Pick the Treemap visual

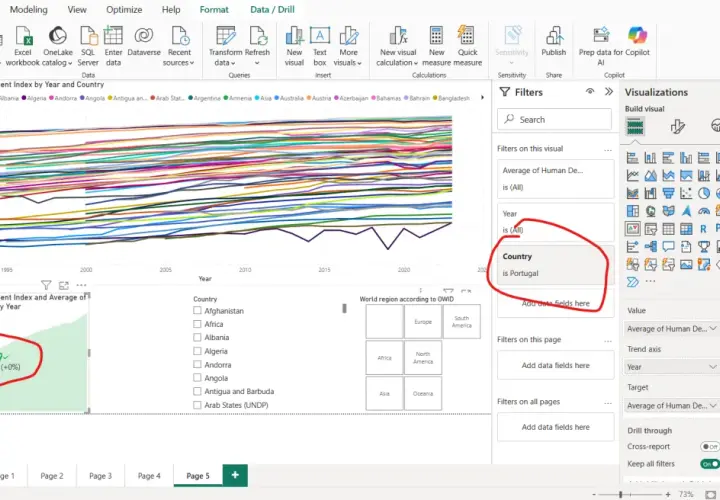[632, 211]
